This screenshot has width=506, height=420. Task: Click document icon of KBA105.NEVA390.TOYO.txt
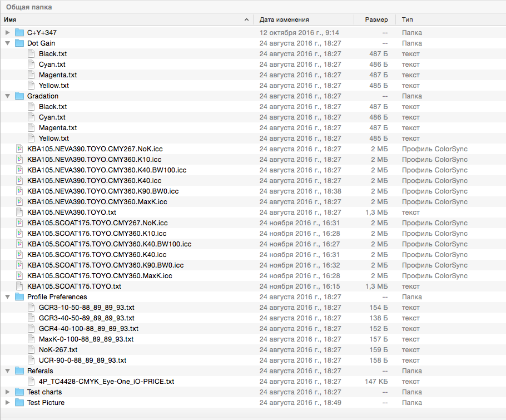tap(19, 213)
